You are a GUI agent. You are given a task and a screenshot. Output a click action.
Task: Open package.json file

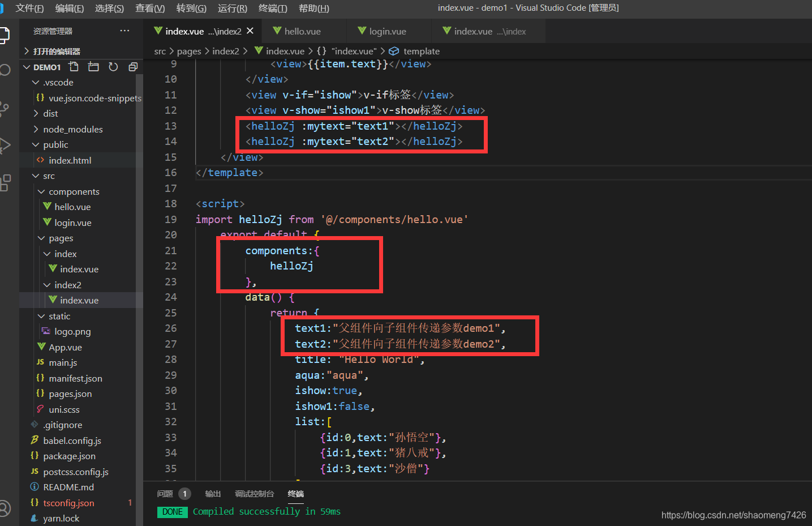[69, 456]
